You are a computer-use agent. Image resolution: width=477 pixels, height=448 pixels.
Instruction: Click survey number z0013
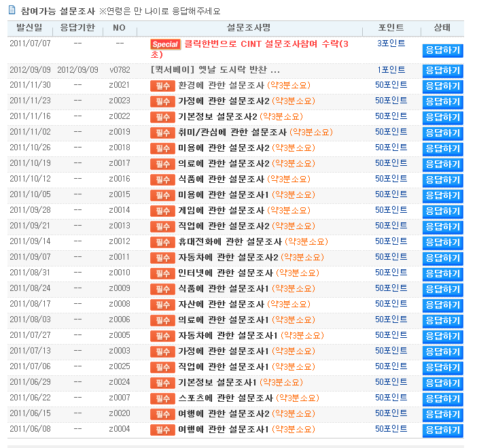coord(120,226)
